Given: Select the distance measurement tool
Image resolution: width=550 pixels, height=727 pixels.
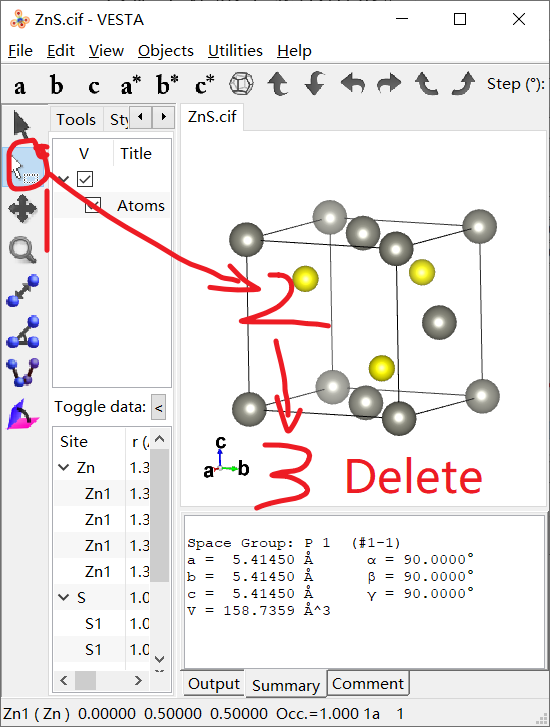Looking at the screenshot, I should (x=23, y=291).
